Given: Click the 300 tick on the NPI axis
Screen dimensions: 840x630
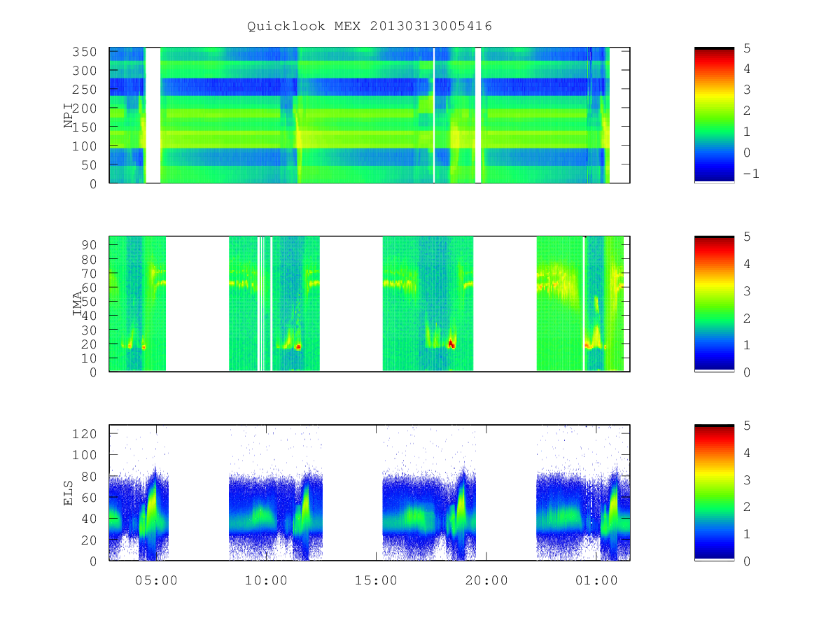Looking at the screenshot, I should pos(85,71).
